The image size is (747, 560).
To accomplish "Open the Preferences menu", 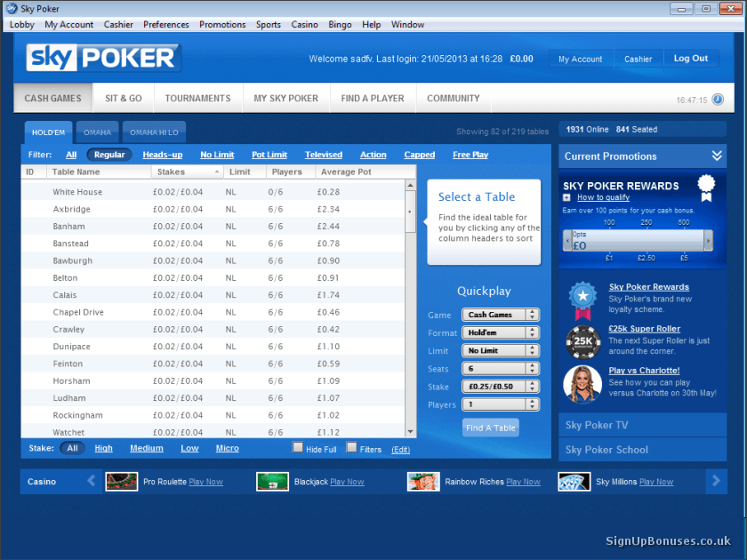I will (x=165, y=25).
